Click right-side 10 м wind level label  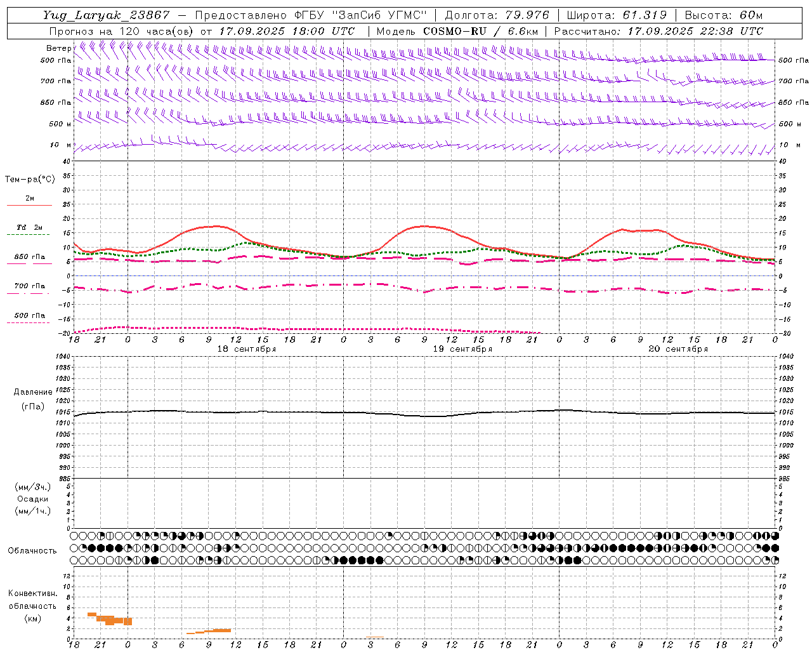(x=789, y=145)
